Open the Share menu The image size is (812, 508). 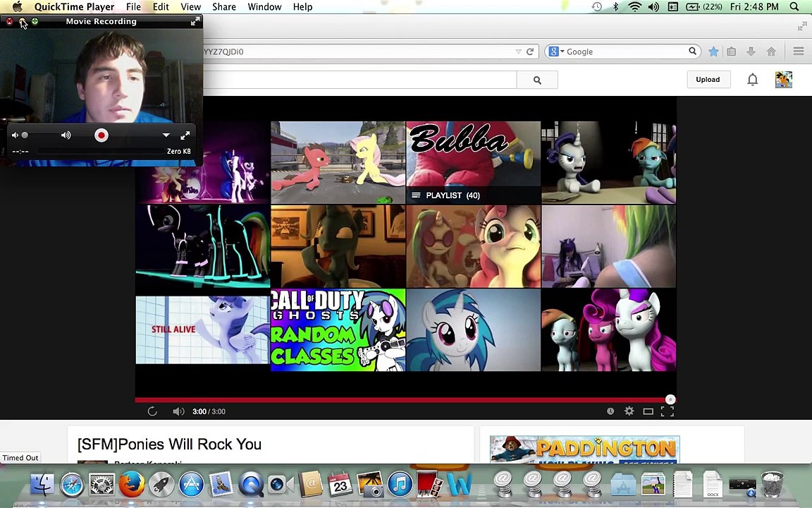tap(224, 7)
